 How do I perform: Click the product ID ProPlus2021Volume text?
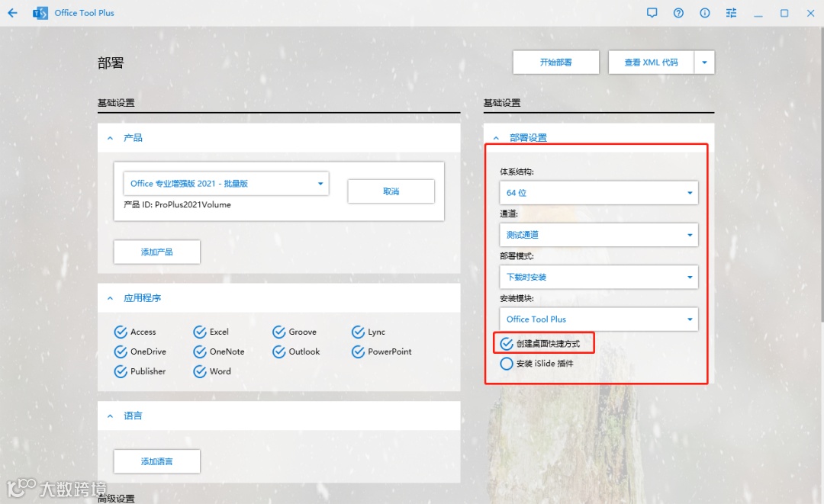(177, 204)
